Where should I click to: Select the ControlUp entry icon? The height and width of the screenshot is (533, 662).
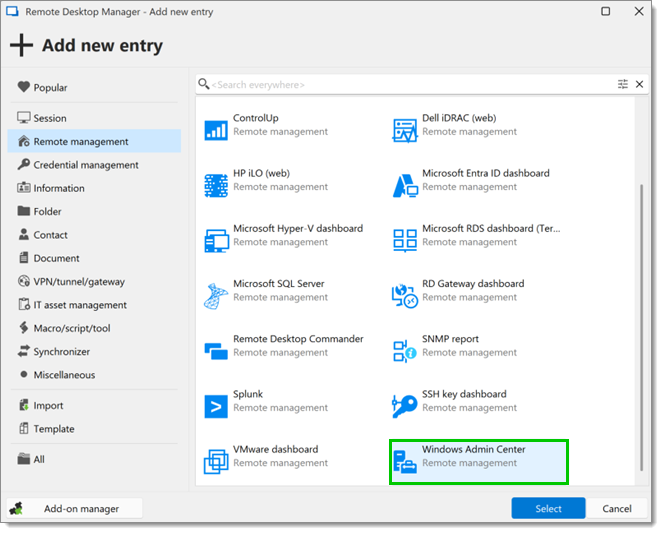point(216,130)
